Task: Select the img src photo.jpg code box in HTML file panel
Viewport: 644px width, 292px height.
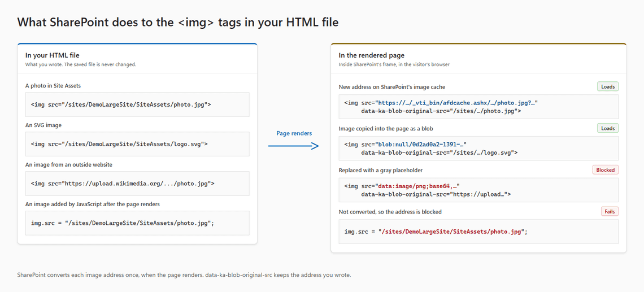Action: pos(137,104)
